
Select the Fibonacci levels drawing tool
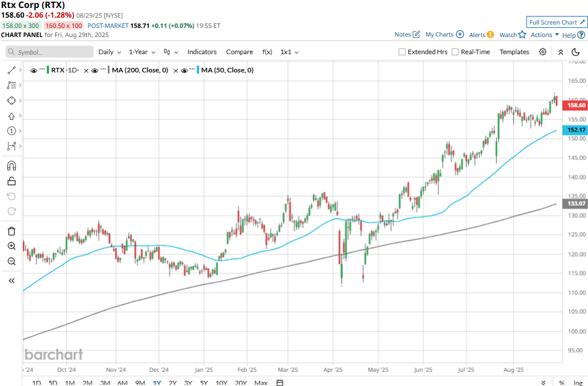(11, 86)
